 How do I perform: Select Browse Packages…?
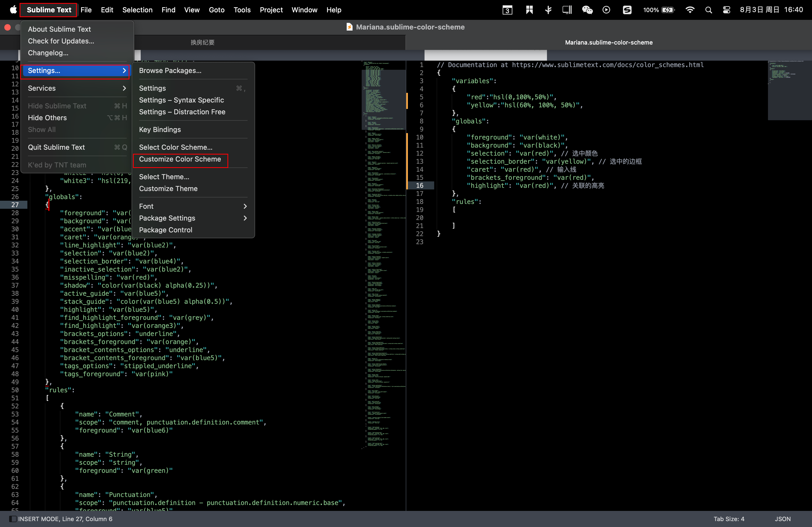pyautogui.click(x=193, y=71)
